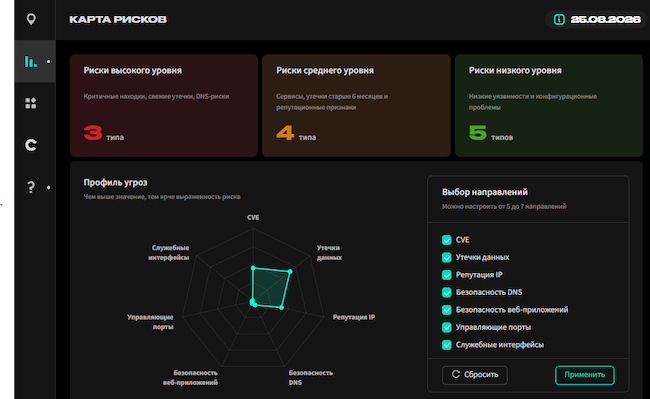The height and width of the screenshot is (399, 650).
Task: Open the Риски высокого уровня card
Action: [x=164, y=106]
